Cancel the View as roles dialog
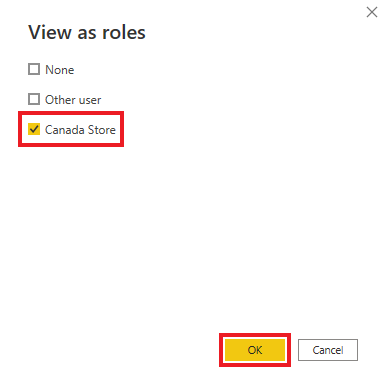Viewport: 385px width, 388px height. (x=328, y=350)
